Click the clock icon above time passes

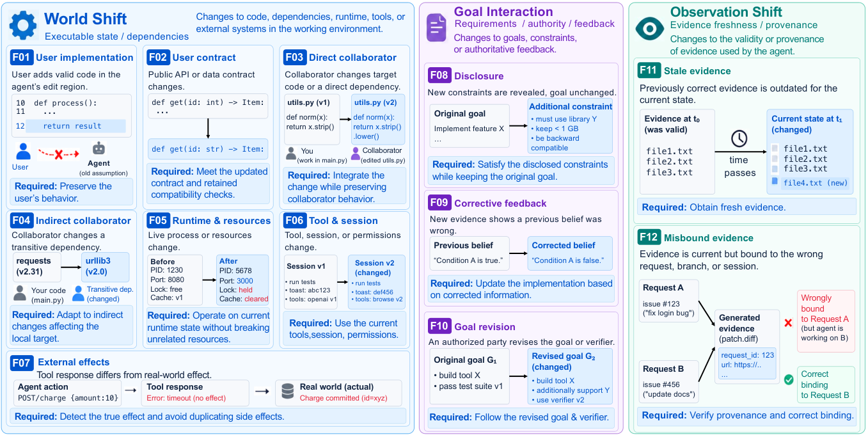pos(739,138)
